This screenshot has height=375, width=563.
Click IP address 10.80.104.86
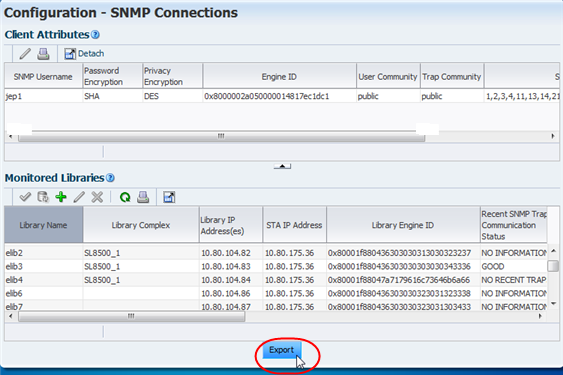click(226, 293)
